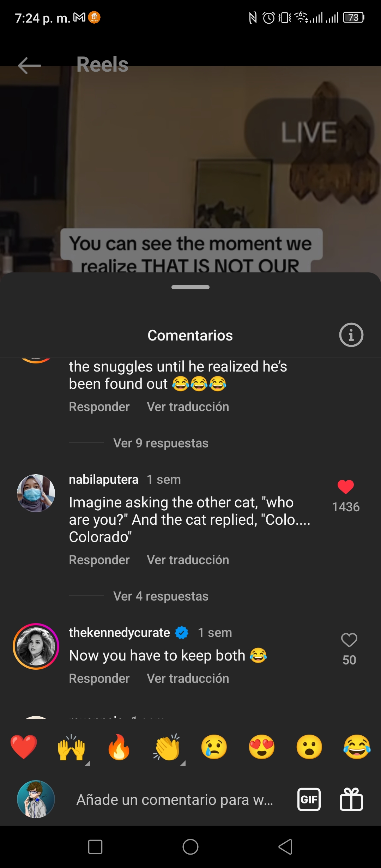Expand Ver 9 respuestas
The width and height of the screenshot is (381, 868).
click(x=161, y=443)
